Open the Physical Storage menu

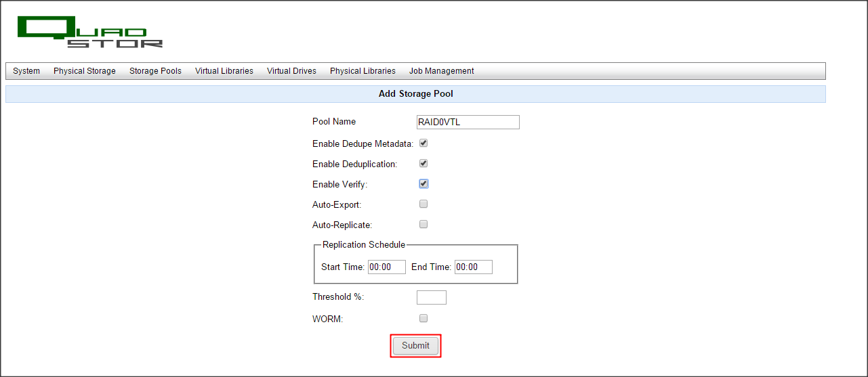pyautogui.click(x=85, y=71)
